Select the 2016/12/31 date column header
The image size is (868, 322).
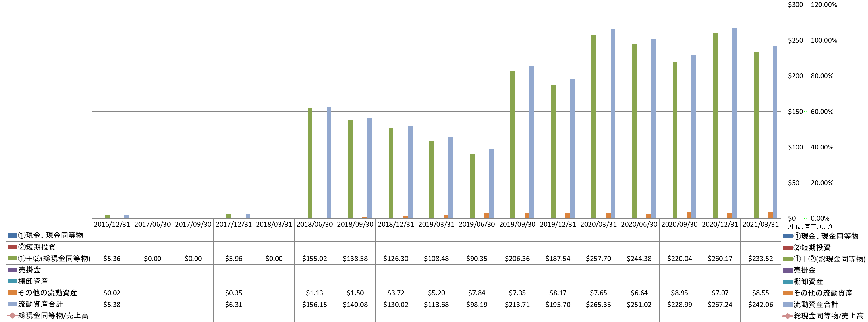tap(112, 224)
